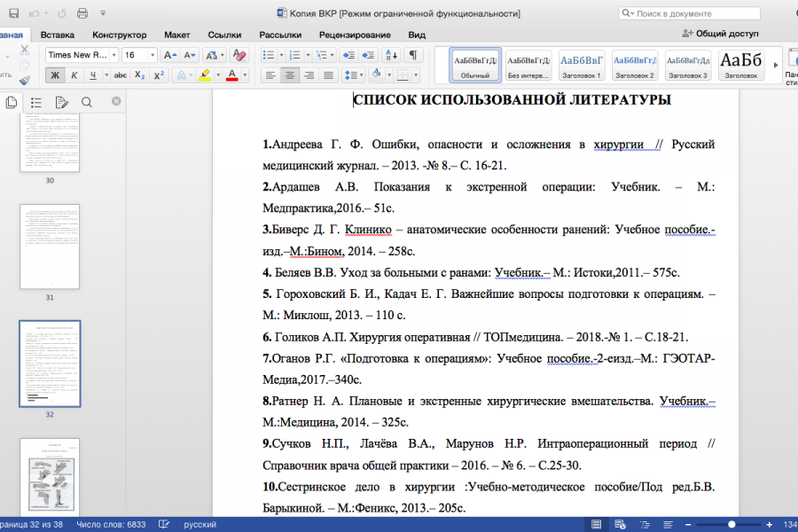
Task: Toggle bold formatting (Ж)
Action: click(x=55, y=75)
